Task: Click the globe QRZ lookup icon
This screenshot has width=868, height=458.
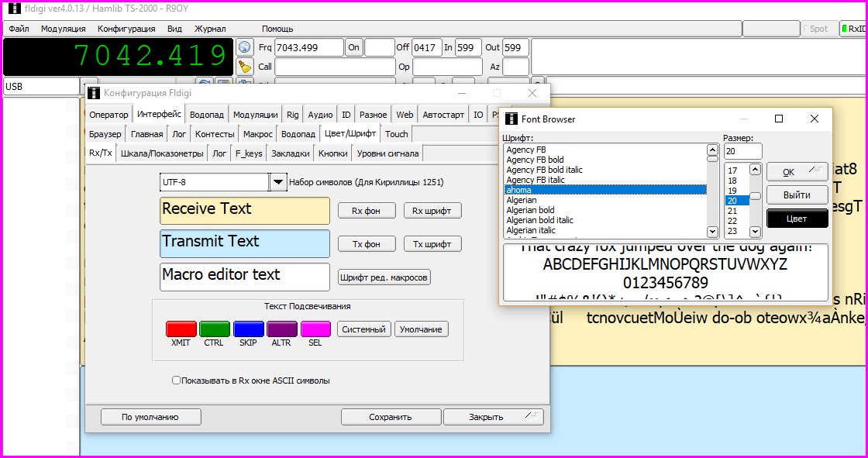Action: pyautogui.click(x=245, y=47)
